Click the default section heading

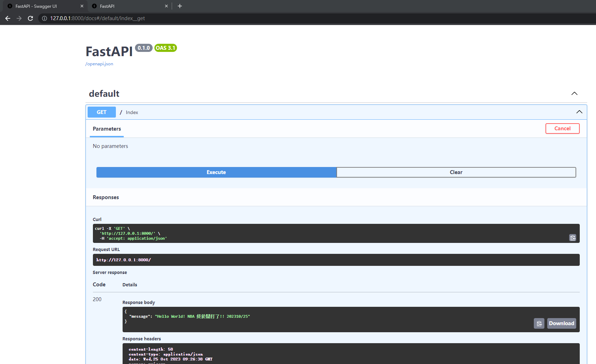(104, 94)
